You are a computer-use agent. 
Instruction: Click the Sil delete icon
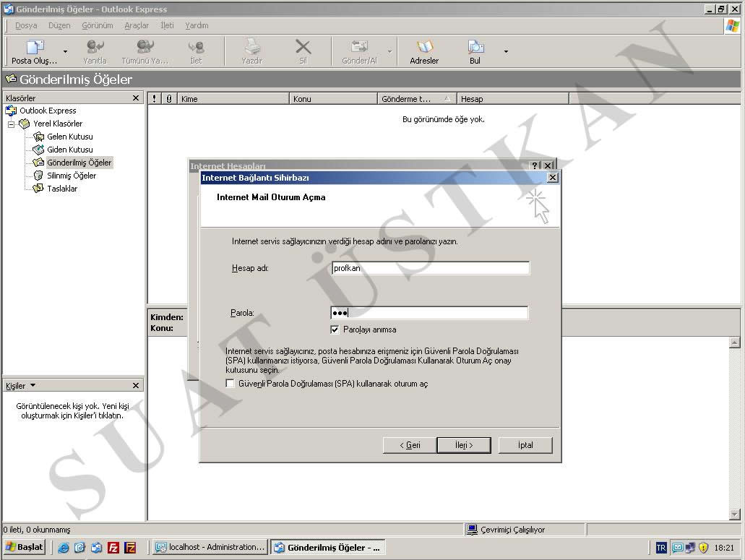(x=303, y=51)
